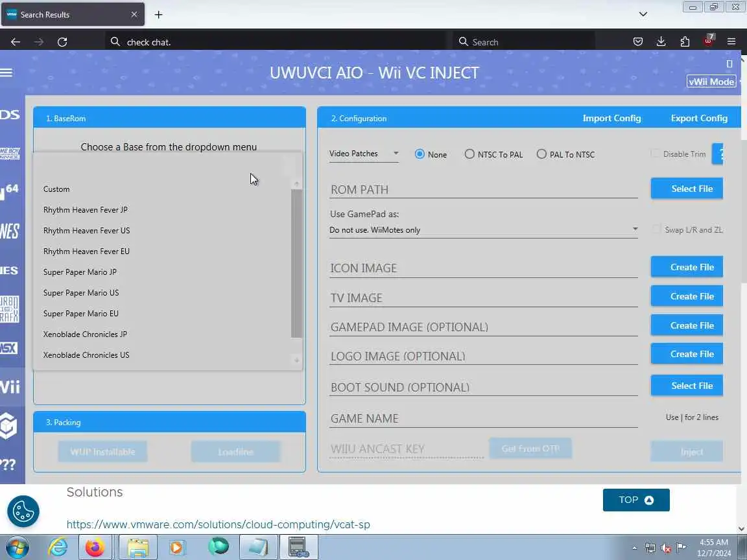Viewport: 747px width, 560px height.
Task: Click Select File for ROM PATH
Action: [x=687, y=189]
